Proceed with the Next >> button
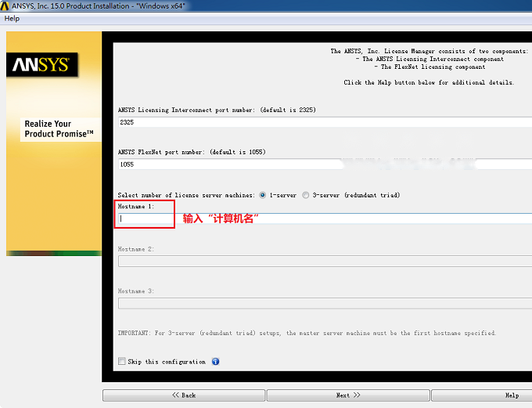The width and height of the screenshot is (532, 408). [x=348, y=395]
